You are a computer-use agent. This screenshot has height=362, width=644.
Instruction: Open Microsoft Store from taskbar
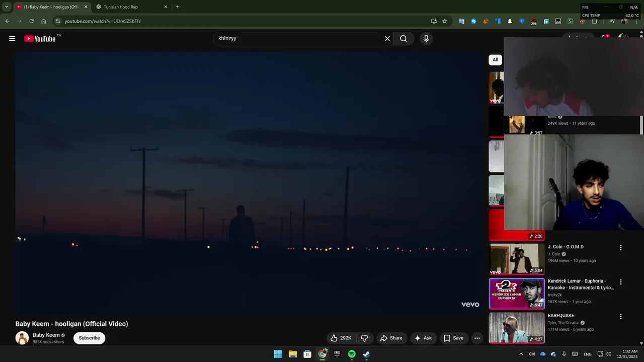(307, 354)
